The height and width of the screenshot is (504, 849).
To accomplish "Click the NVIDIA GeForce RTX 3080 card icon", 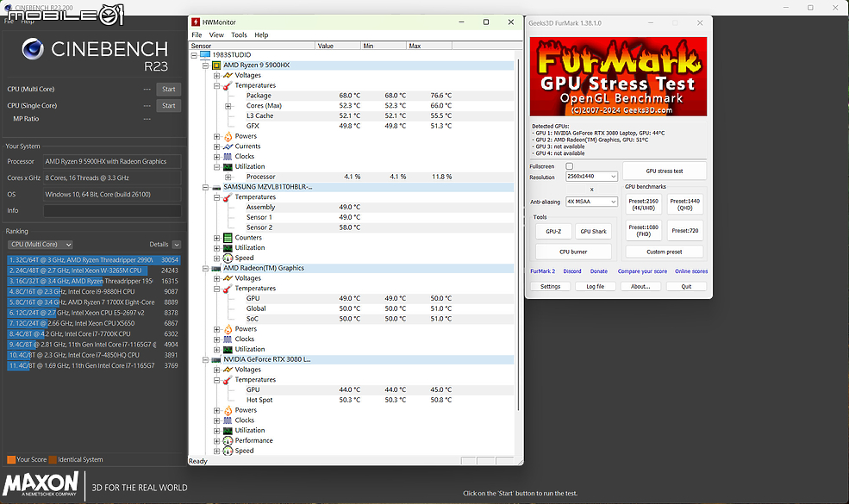I will [x=216, y=360].
